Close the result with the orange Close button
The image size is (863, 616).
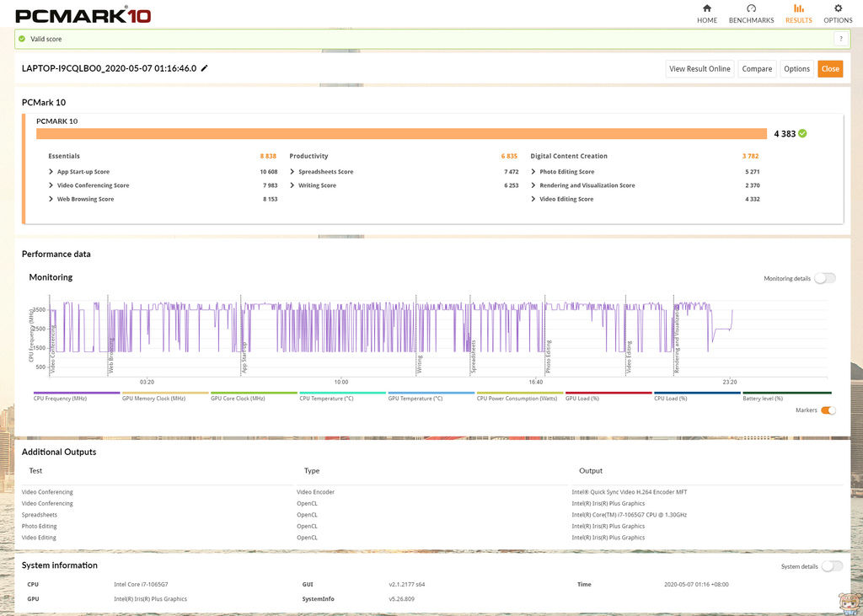pyautogui.click(x=830, y=69)
